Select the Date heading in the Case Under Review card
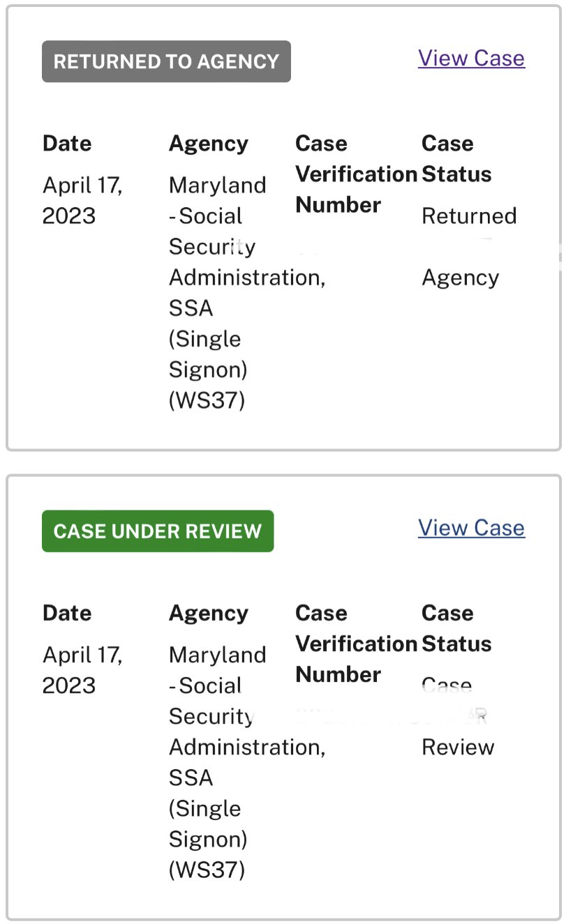This screenshot has width=573, height=924. 67,614
